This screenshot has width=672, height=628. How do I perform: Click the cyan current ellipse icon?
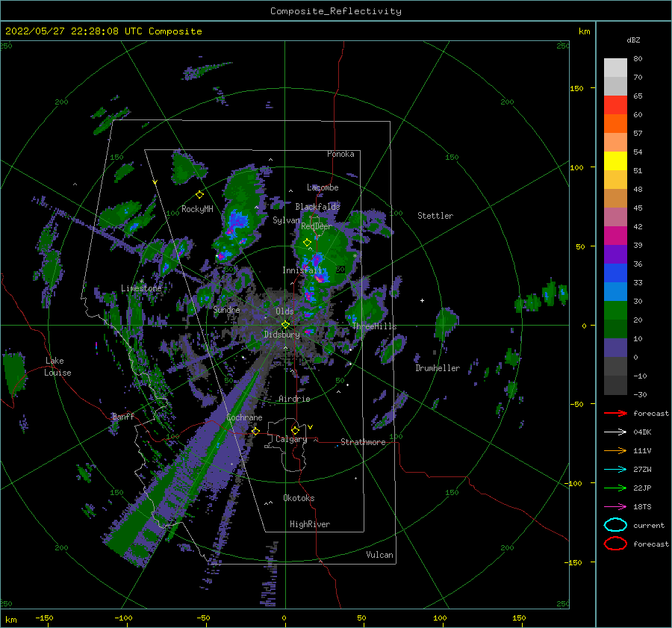pos(615,525)
